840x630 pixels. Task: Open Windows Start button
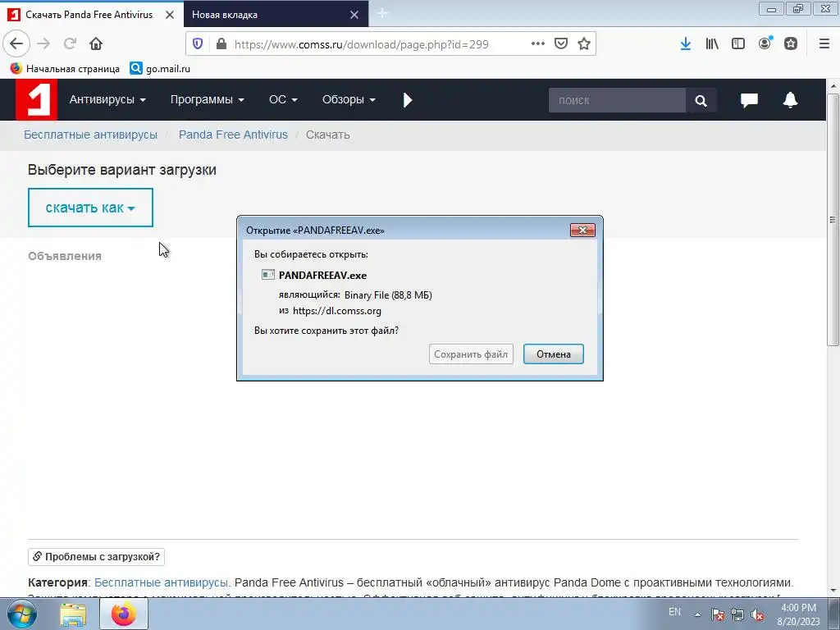point(22,614)
